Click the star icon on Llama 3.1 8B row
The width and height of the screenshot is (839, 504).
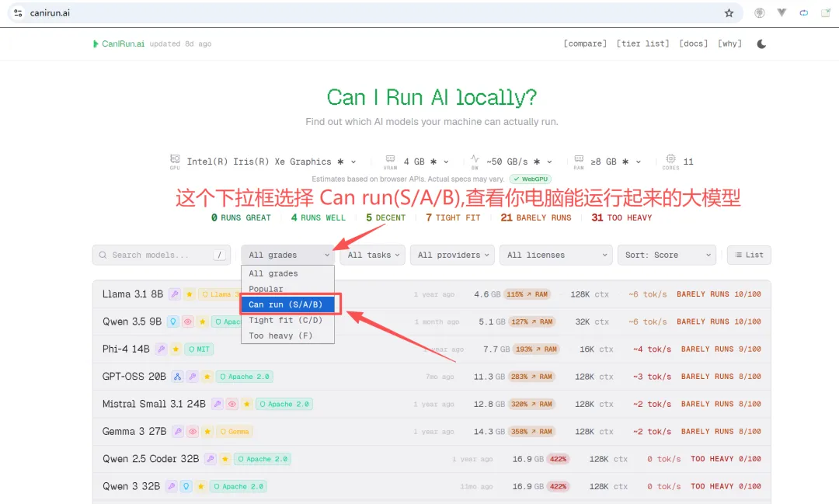pyautogui.click(x=189, y=294)
